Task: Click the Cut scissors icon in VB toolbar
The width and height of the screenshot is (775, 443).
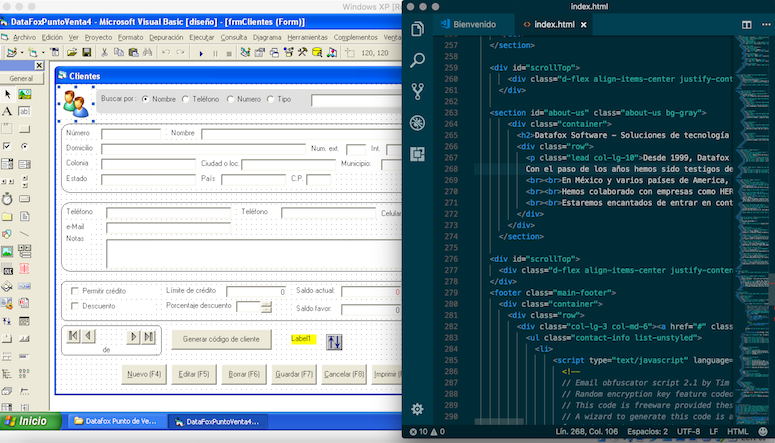Action: tap(104, 52)
